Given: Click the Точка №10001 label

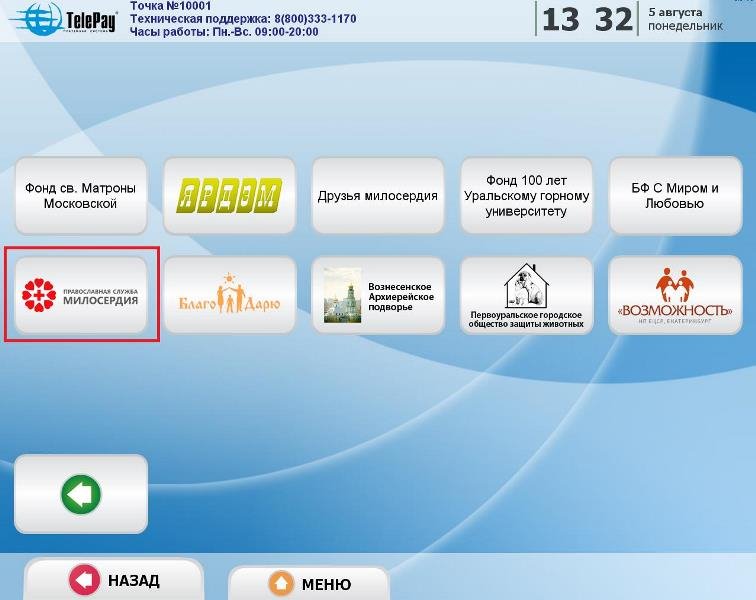Looking at the screenshot, I should coord(171,6).
